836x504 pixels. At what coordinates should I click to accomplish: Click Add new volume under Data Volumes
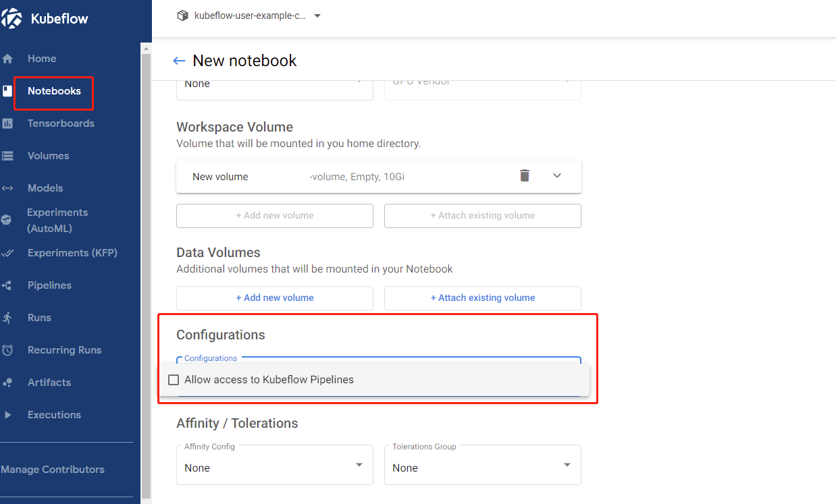point(275,298)
